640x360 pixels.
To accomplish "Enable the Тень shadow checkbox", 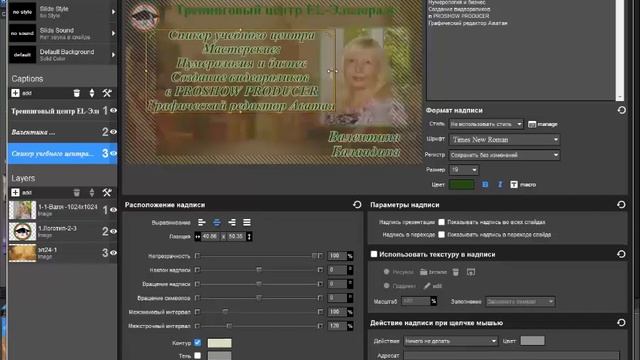I will pos(198,356).
